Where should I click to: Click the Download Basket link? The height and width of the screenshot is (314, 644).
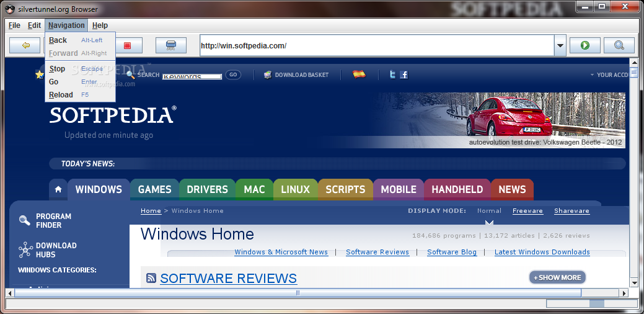301,75
